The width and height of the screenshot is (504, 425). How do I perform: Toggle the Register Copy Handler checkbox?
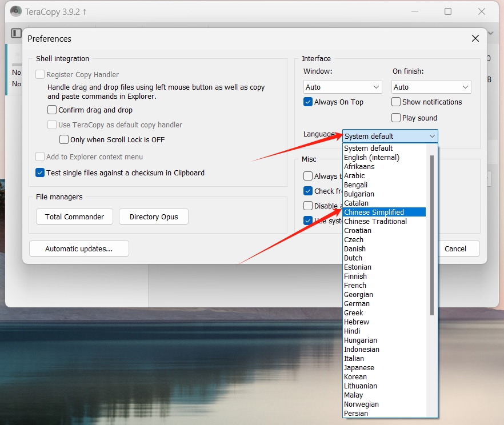click(x=40, y=74)
